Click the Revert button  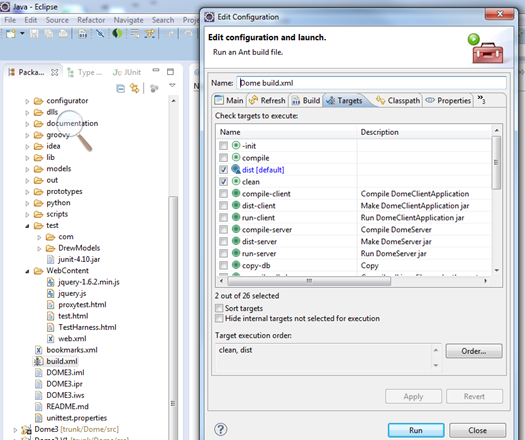click(474, 396)
